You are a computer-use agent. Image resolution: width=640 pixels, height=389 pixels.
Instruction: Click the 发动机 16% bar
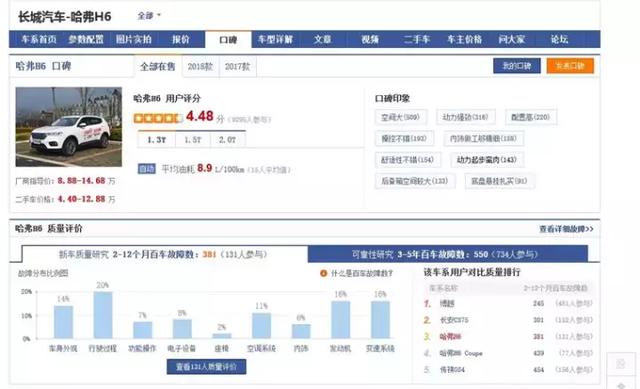[x=340, y=320]
